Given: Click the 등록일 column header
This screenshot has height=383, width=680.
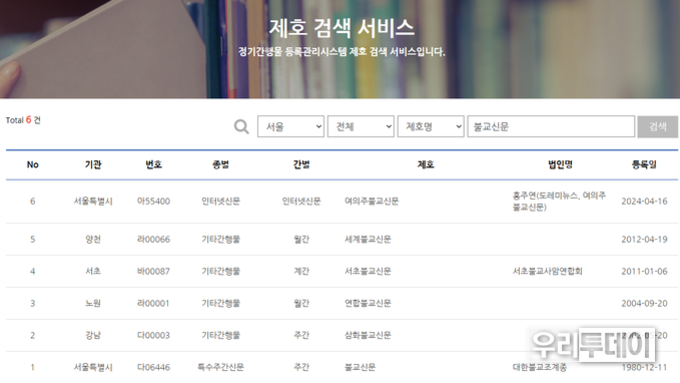Looking at the screenshot, I should tap(644, 164).
